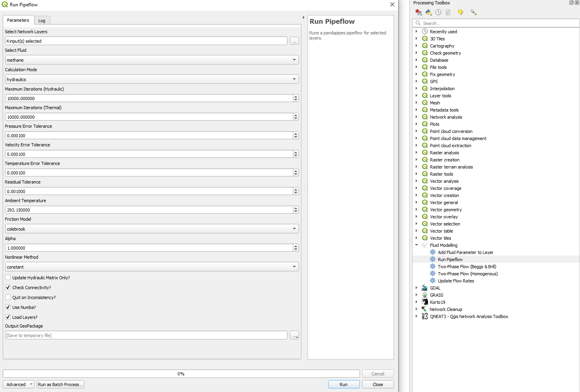The height and width of the screenshot is (392, 580).
Task: Open the Advanced options dropdown button
Action: (x=19, y=384)
